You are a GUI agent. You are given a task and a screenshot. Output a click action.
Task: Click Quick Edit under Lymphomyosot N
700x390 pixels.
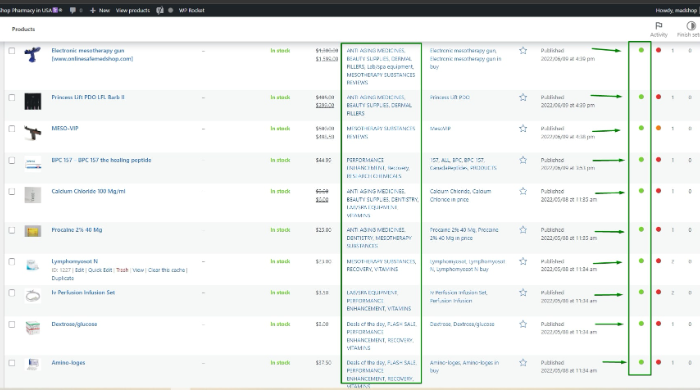tap(100, 270)
